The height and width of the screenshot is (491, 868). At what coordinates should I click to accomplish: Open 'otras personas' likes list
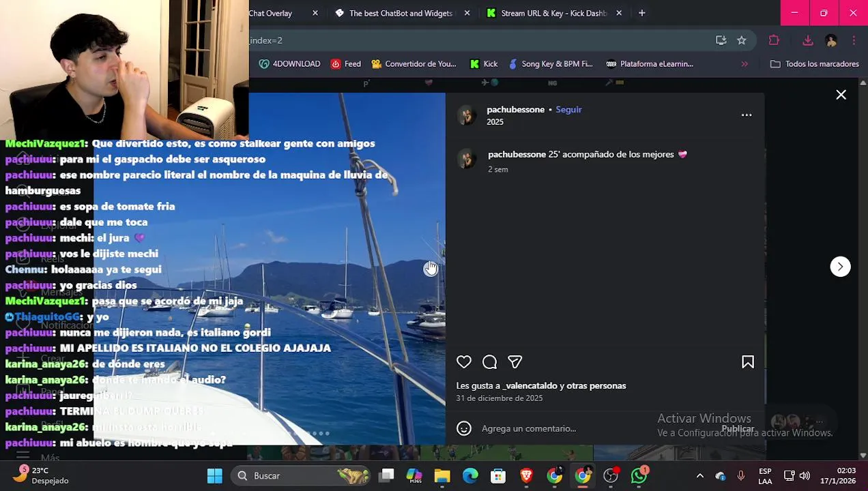coord(597,385)
